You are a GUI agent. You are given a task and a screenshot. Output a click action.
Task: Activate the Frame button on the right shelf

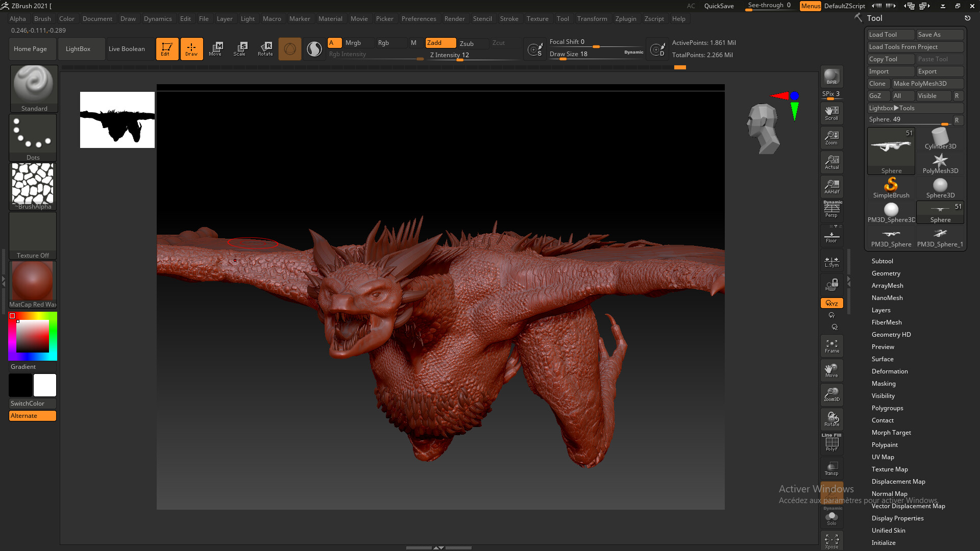[x=831, y=345]
